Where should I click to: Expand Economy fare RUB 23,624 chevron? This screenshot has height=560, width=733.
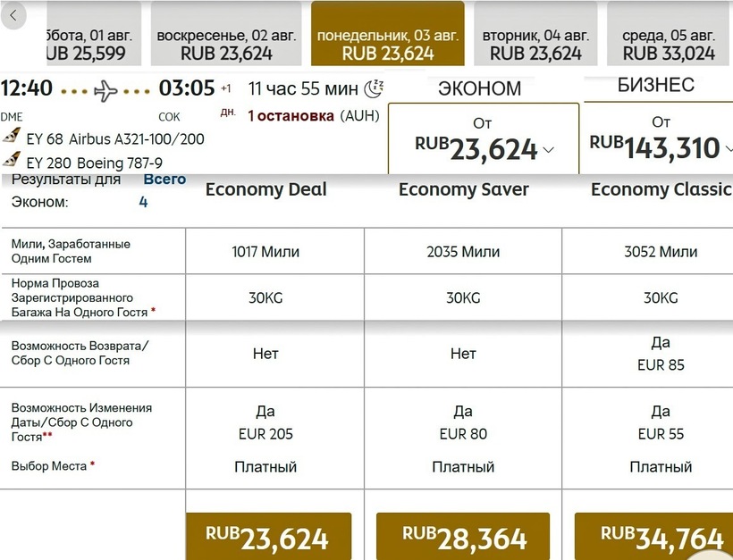[549, 150]
